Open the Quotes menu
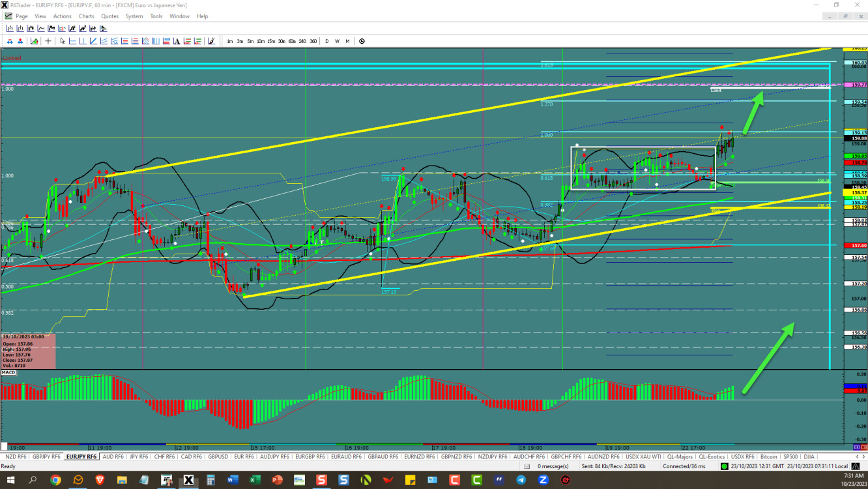The height and width of the screenshot is (489, 868). click(x=109, y=16)
